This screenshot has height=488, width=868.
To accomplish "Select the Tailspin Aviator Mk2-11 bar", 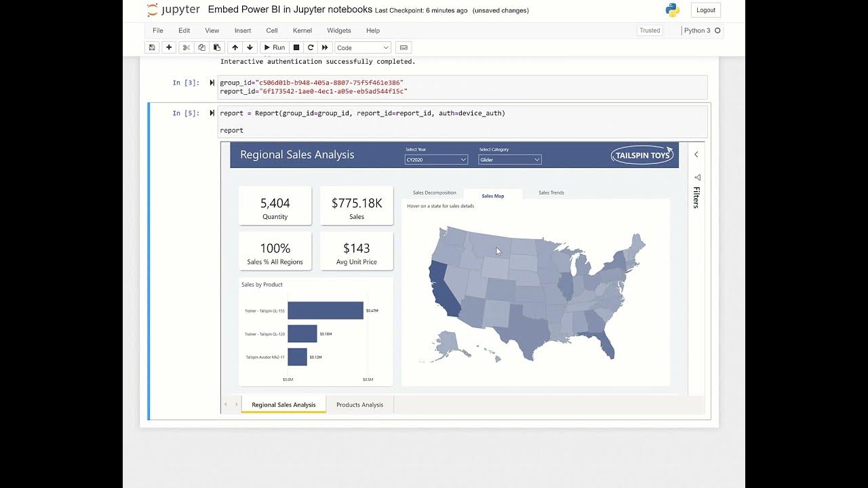I will coord(298,357).
